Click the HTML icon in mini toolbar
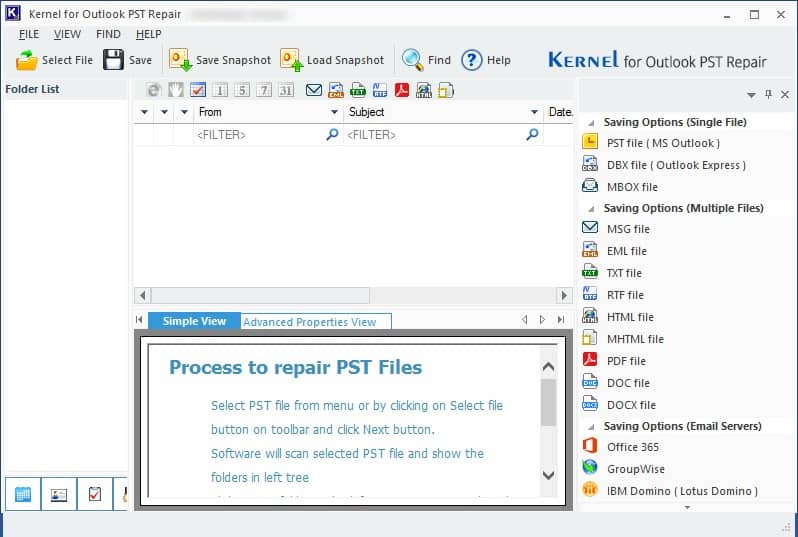 [x=424, y=91]
